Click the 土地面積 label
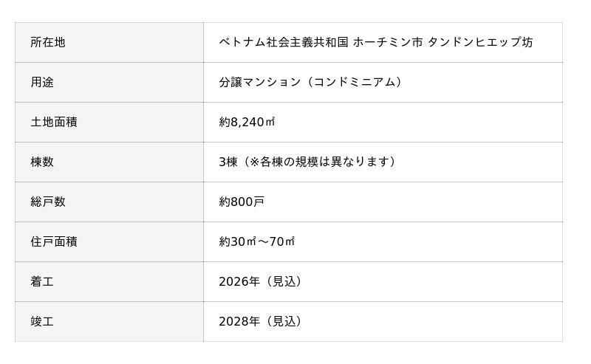The image size is (591, 364). (x=54, y=123)
